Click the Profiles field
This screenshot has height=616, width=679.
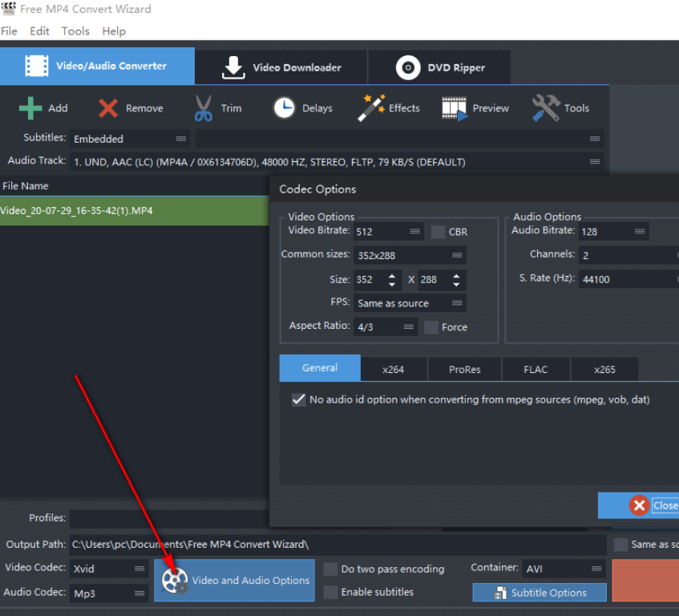(170, 518)
